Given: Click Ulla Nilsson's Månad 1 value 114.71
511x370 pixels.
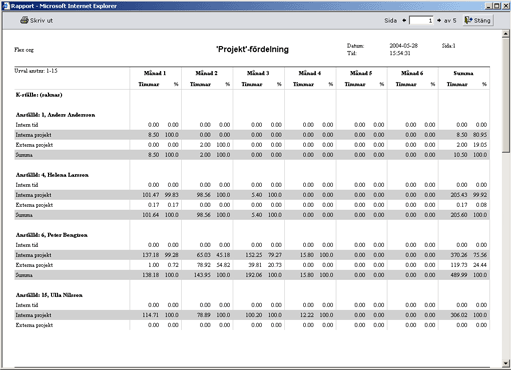Looking at the screenshot, I should pos(151,315).
